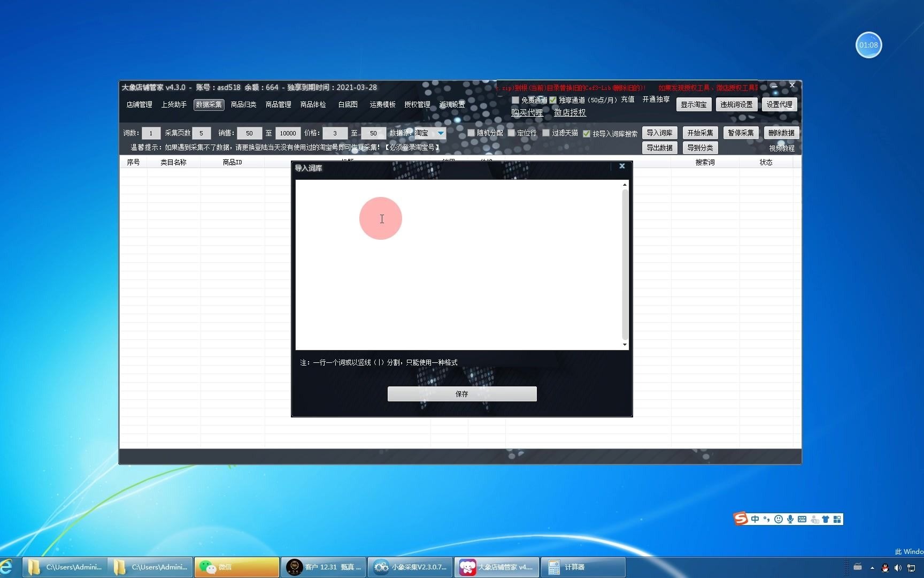Screen dimensions: 924x578
Task: Toggle Chinese/English input mode (中)
Action: tap(755, 519)
